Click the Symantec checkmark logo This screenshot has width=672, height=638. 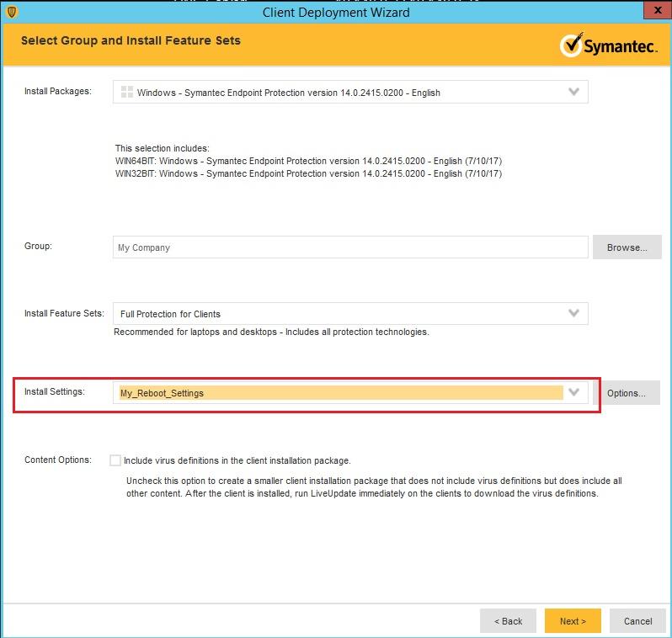pos(571,45)
